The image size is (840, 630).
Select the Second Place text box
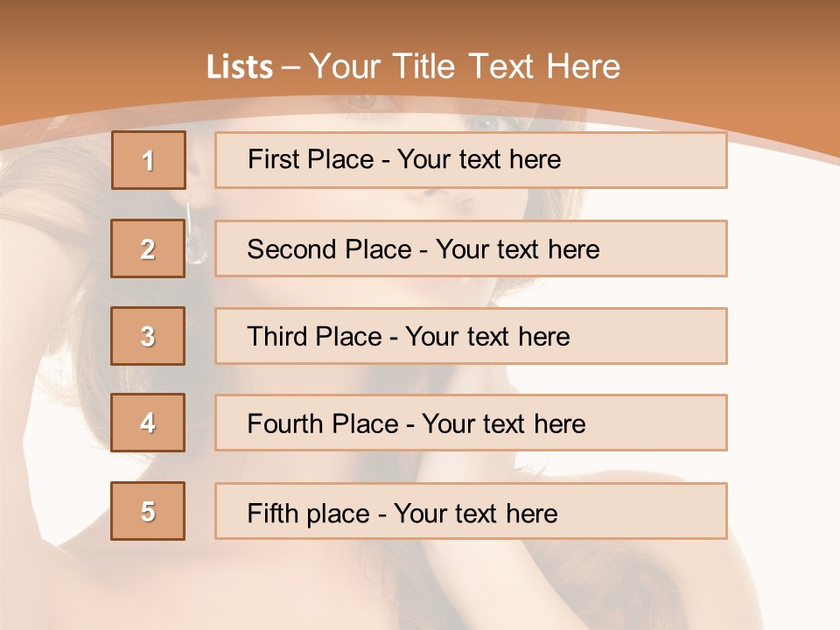point(471,248)
